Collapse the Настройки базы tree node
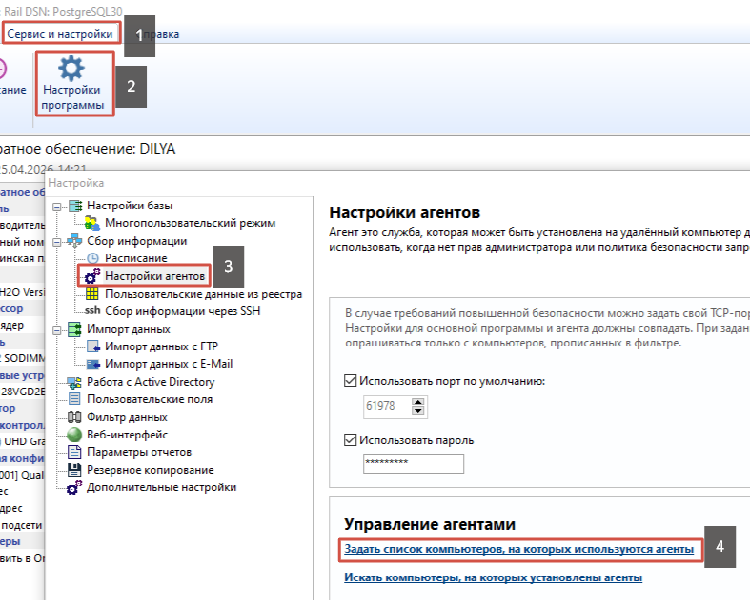 pyautogui.click(x=57, y=207)
